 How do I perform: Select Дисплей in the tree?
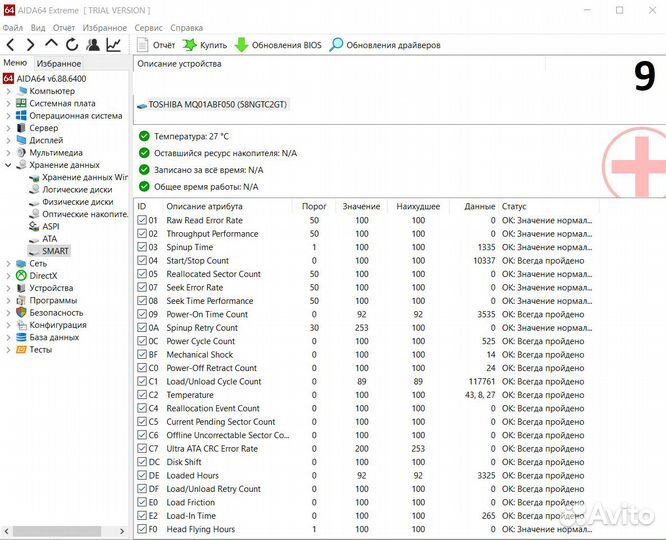coord(46,140)
